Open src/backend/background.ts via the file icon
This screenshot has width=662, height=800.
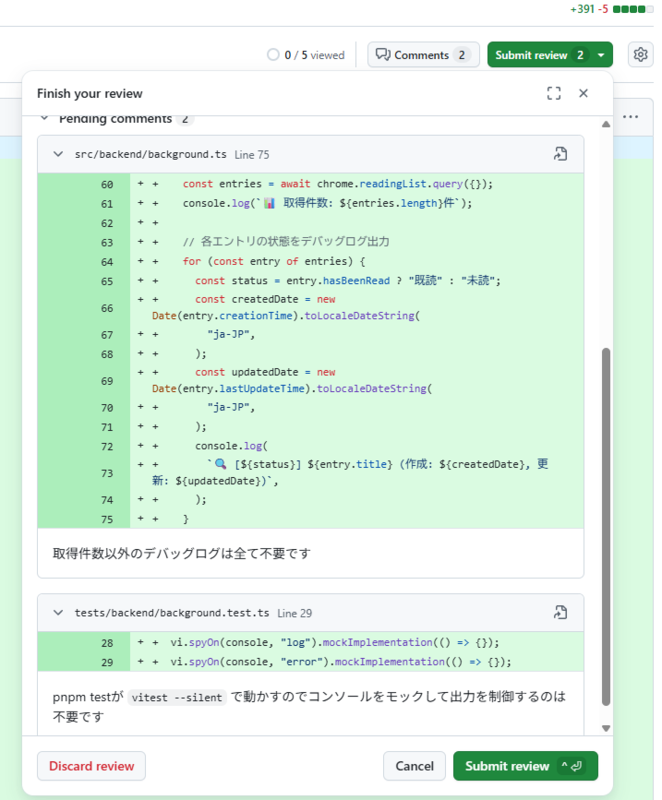click(x=559, y=155)
